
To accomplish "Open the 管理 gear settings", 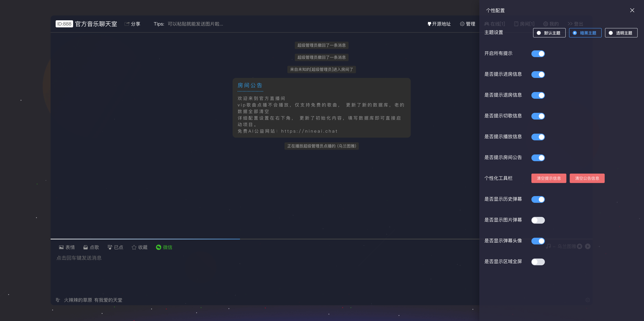I will 467,24.
